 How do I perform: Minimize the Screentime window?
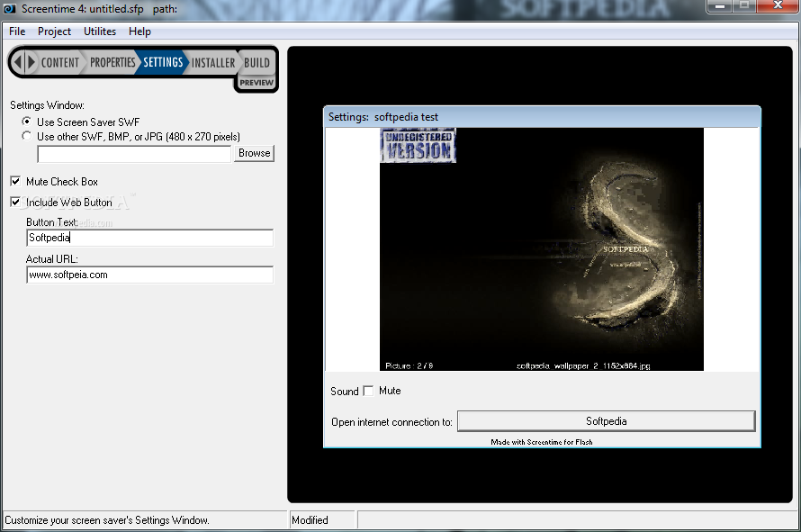tap(720, 6)
